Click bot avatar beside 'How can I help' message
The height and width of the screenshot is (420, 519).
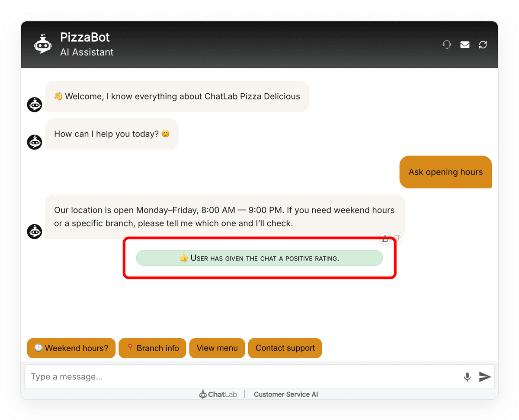point(35,142)
